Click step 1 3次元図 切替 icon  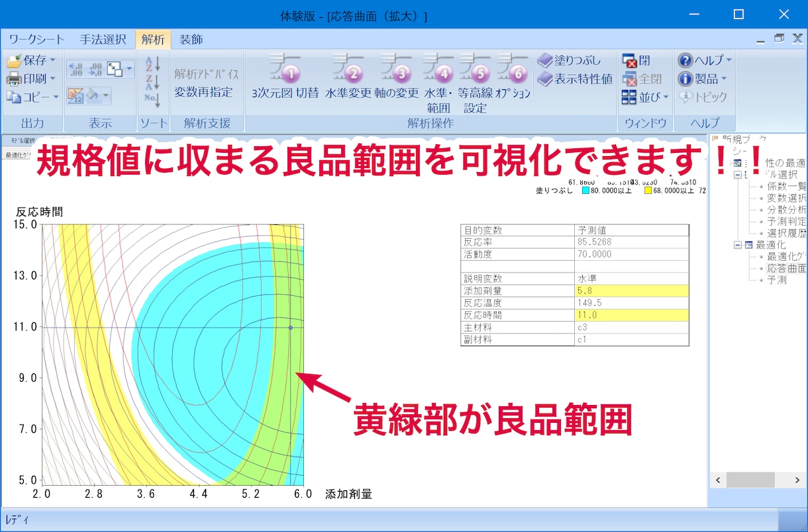[x=285, y=68]
